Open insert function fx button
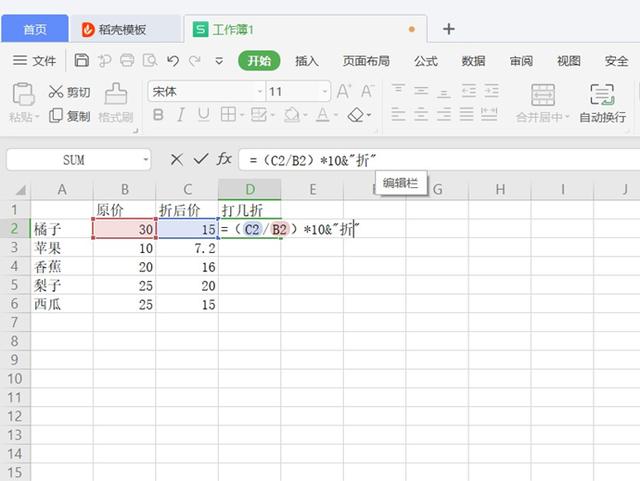640x481 pixels. [x=224, y=159]
